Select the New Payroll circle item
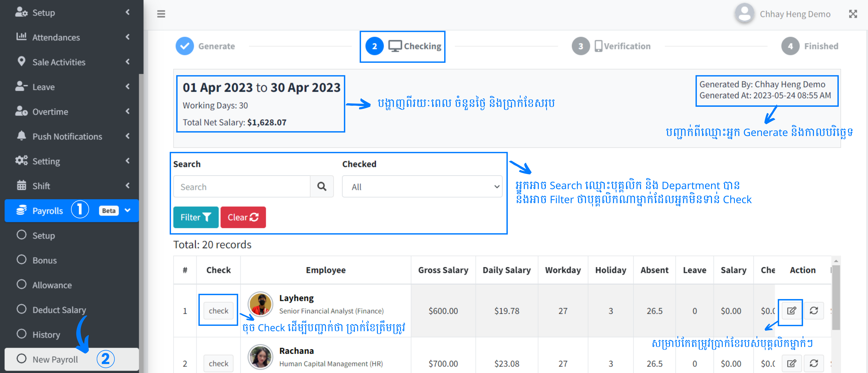Image resolution: width=868 pixels, height=373 pixels. (x=21, y=359)
